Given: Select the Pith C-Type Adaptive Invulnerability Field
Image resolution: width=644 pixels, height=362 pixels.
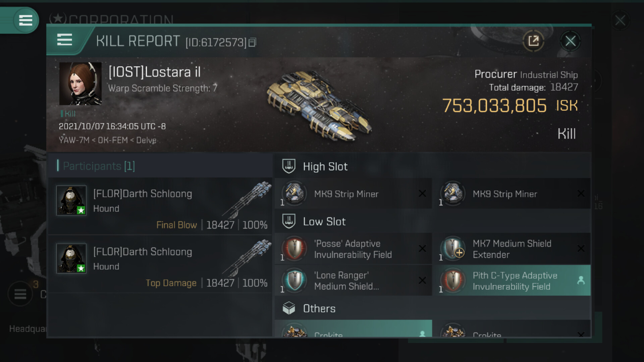Looking at the screenshot, I should [x=512, y=281].
